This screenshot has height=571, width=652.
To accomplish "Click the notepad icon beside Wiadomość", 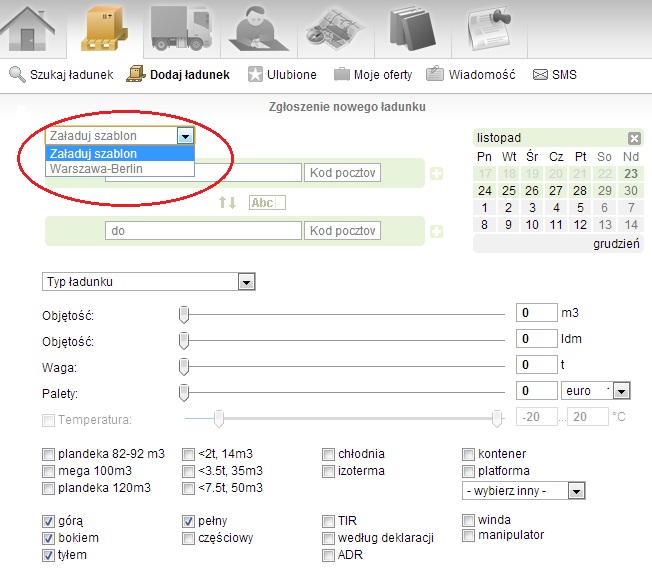I will pyautogui.click(x=435, y=74).
